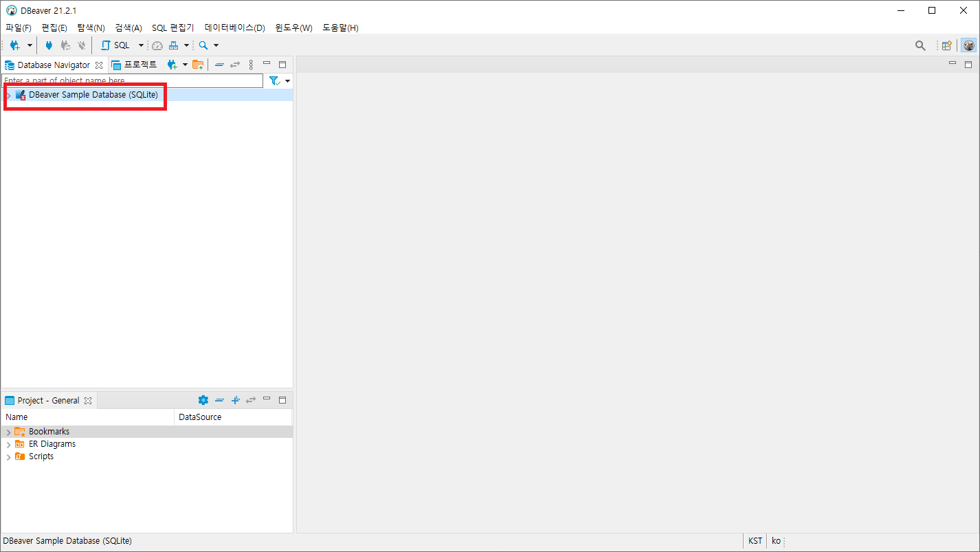Click Open Perspective icon at top right
This screenshot has height=552, width=980.
947,45
